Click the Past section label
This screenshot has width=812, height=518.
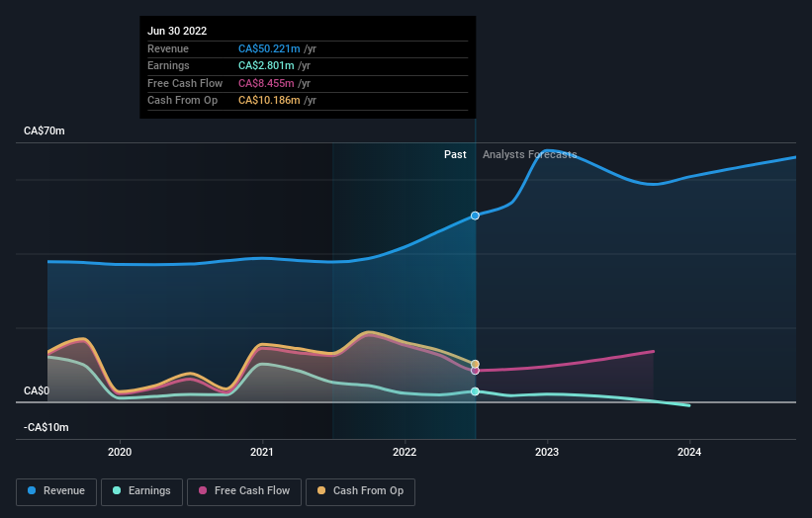(x=455, y=154)
